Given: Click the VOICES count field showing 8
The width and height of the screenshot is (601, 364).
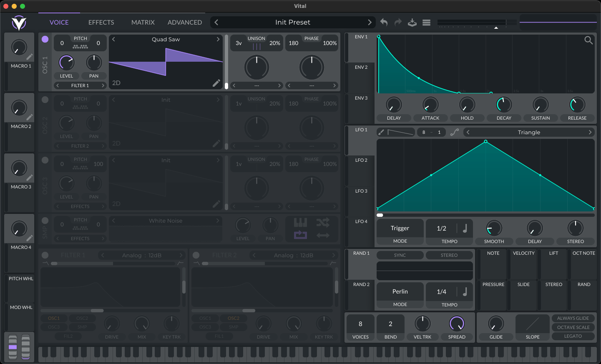Looking at the screenshot, I should (x=360, y=324).
